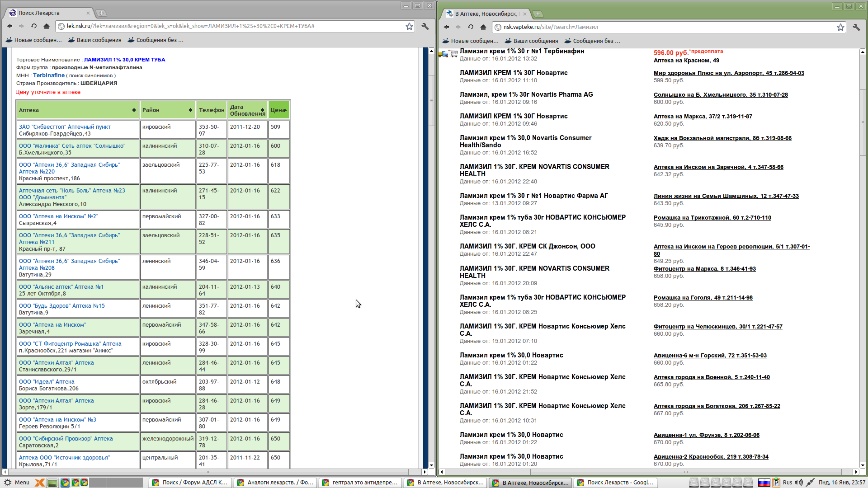This screenshot has width=868, height=488.
Task: Open 'Аптека на Красном, 49' link
Action: (x=686, y=61)
